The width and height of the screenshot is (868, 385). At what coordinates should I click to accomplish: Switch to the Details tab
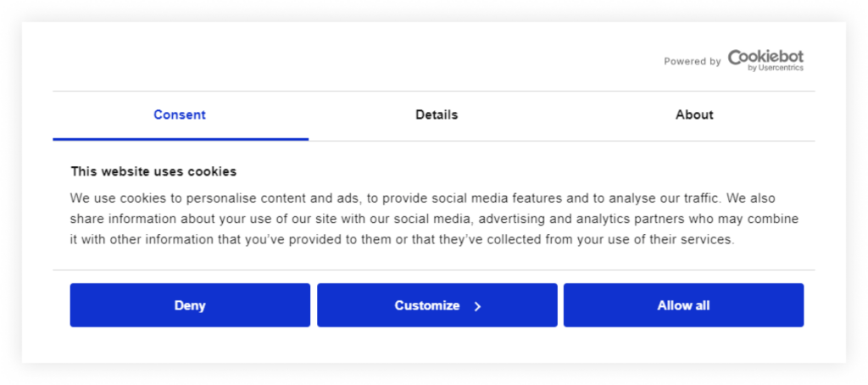tap(437, 114)
